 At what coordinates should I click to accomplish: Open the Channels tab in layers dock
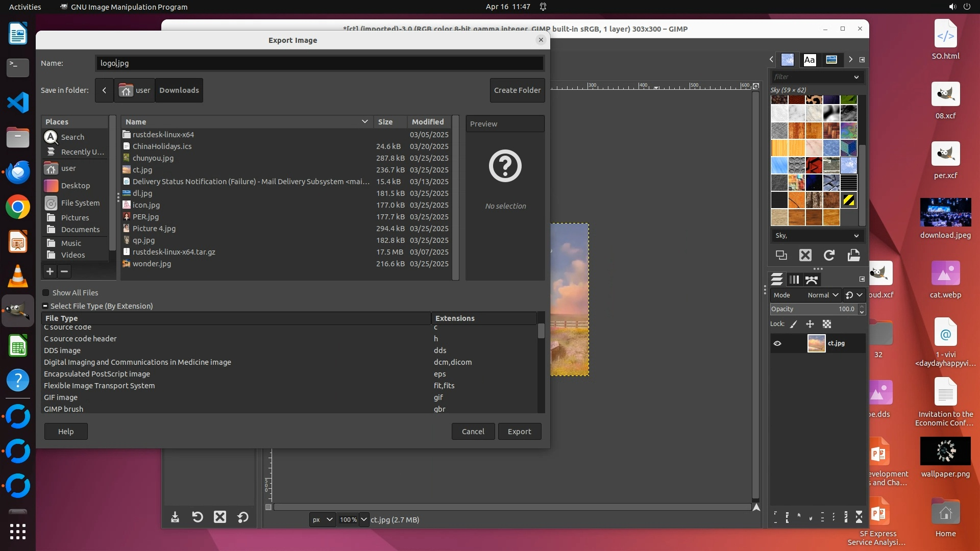pyautogui.click(x=794, y=280)
